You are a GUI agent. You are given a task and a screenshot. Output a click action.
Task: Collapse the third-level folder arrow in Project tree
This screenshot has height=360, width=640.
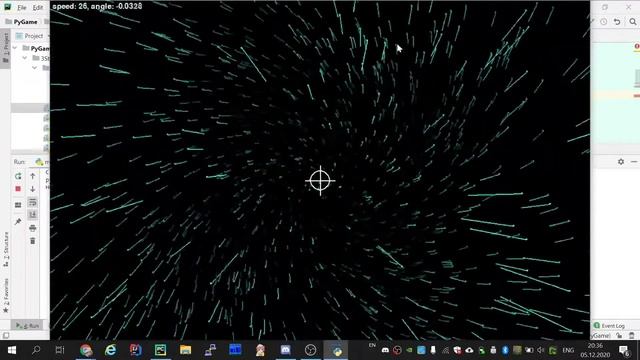35,68
